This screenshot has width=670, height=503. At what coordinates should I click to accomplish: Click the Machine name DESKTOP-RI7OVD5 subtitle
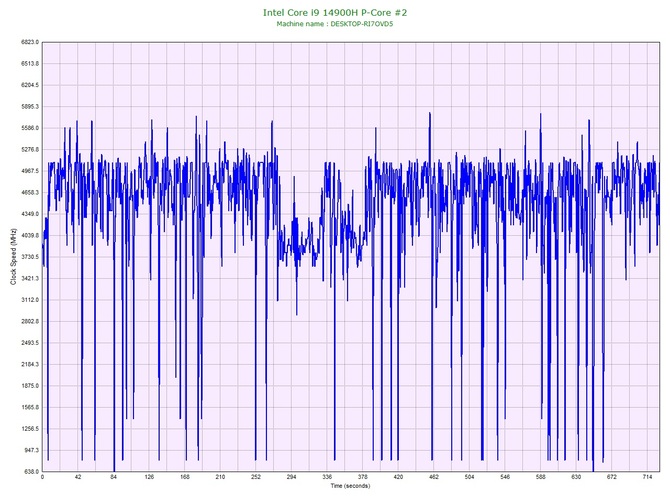(x=335, y=24)
